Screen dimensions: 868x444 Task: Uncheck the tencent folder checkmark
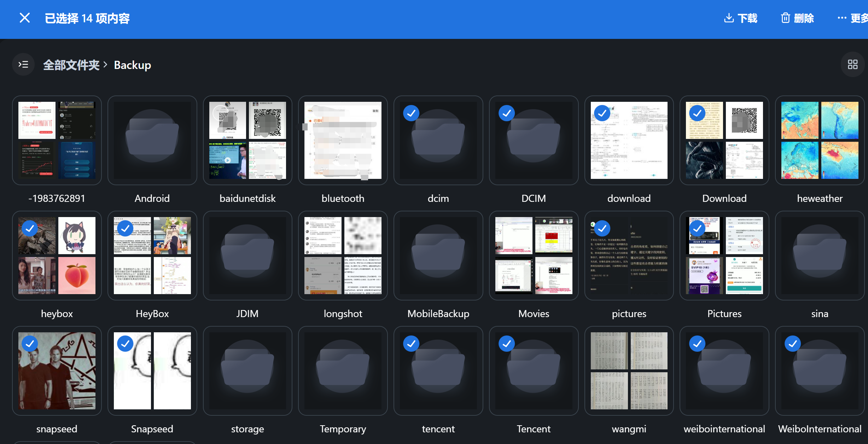click(x=411, y=344)
